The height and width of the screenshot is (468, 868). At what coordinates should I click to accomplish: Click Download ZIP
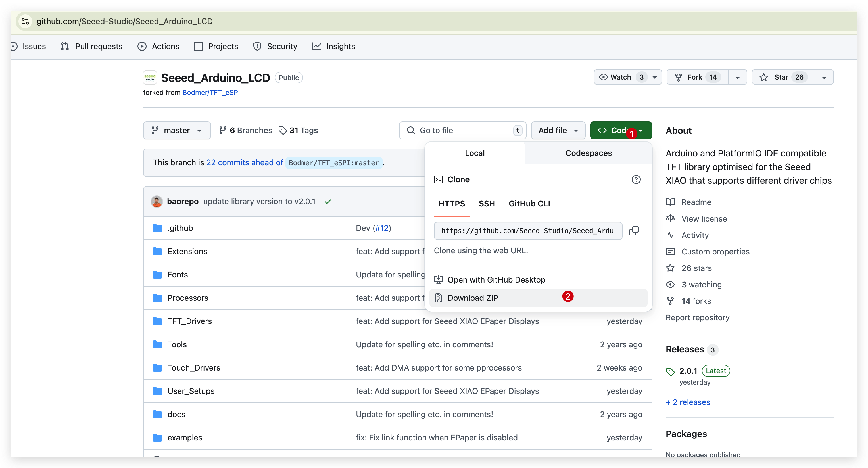click(538, 298)
